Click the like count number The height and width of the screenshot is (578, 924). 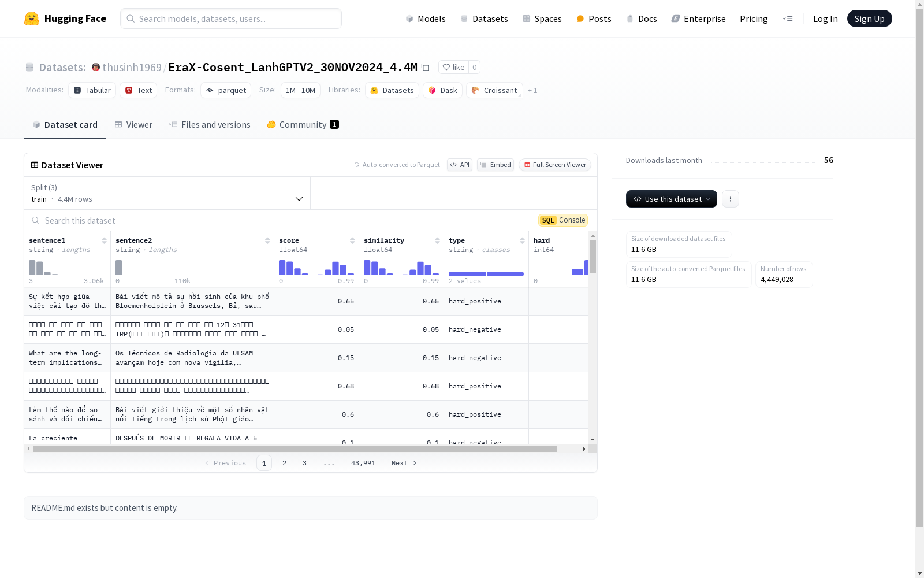(475, 67)
